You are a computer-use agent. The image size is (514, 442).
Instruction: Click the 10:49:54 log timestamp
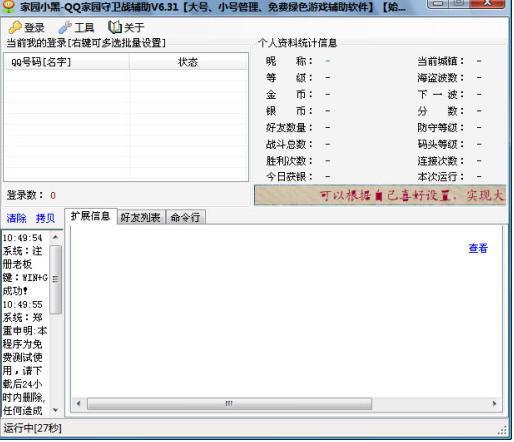click(23, 238)
